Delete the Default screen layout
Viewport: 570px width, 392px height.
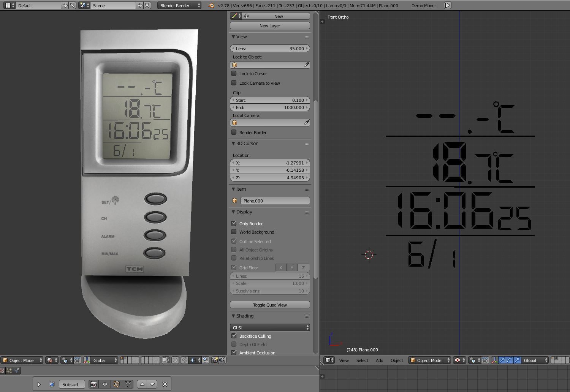pyautogui.click(x=72, y=5)
